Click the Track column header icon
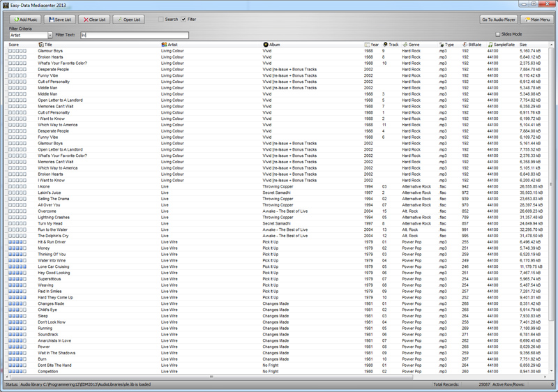 click(386, 45)
